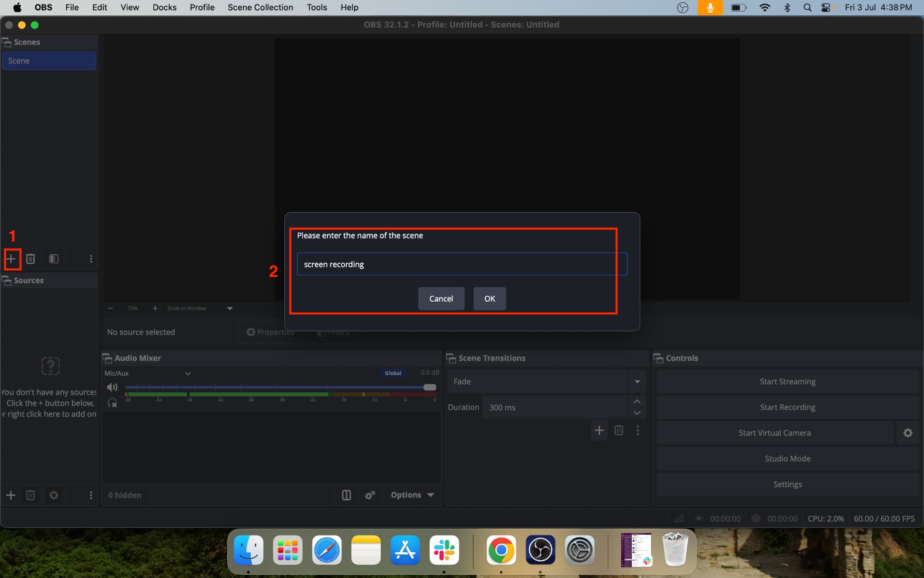Viewport: 924px width, 578px height.
Task: Open the Docks menu
Action: pos(164,8)
